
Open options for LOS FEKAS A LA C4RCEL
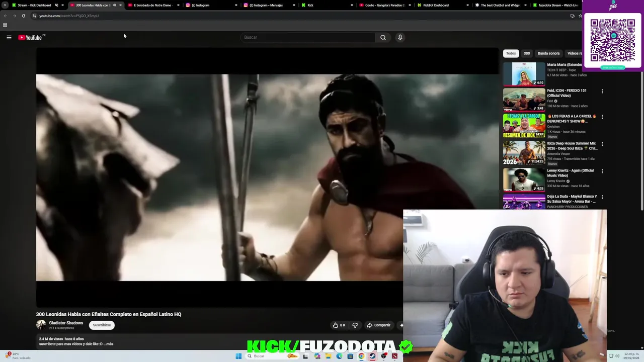click(x=602, y=117)
